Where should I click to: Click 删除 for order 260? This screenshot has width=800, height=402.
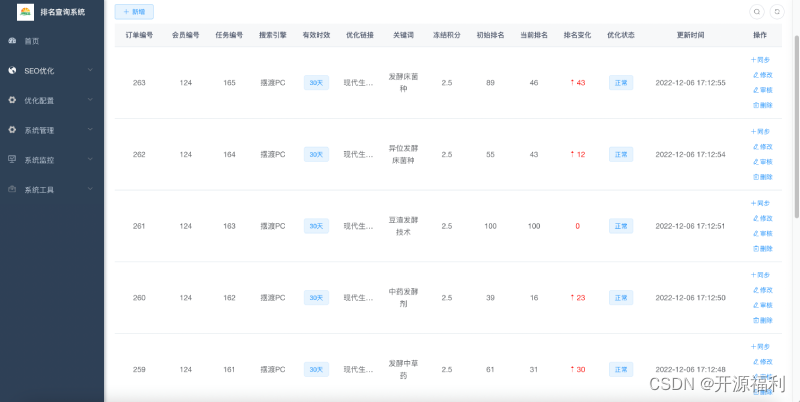[763, 320]
